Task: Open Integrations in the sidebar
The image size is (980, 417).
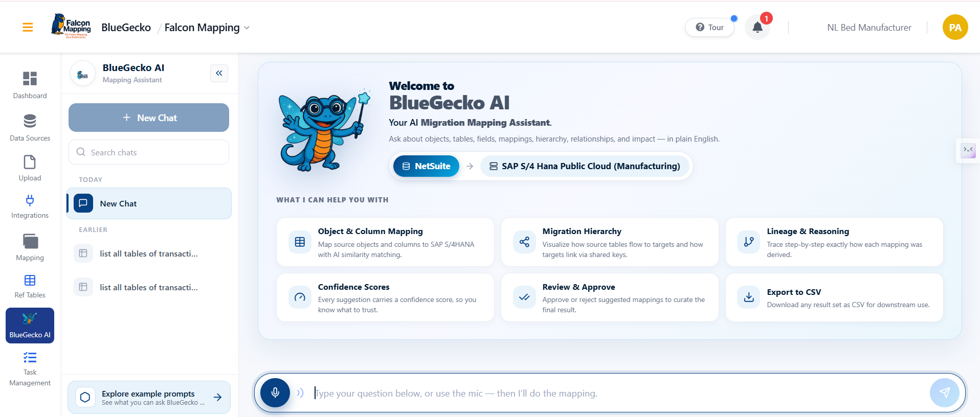Action: click(x=30, y=206)
